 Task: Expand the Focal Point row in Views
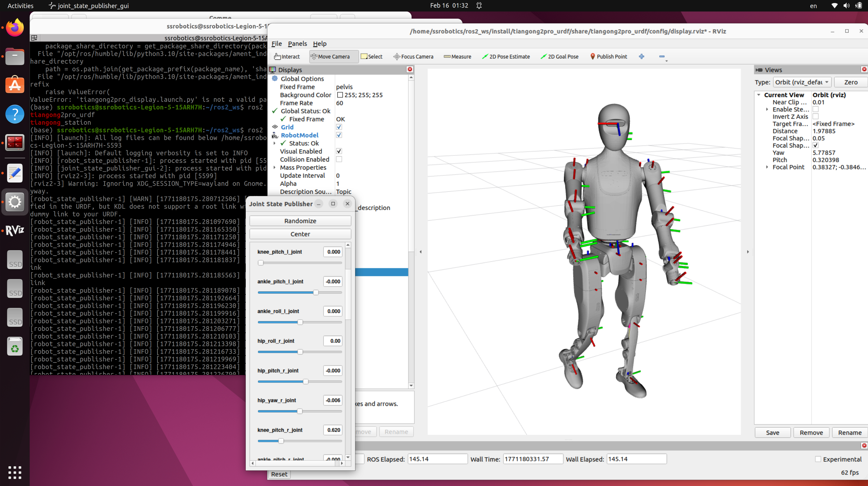[767, 167]
